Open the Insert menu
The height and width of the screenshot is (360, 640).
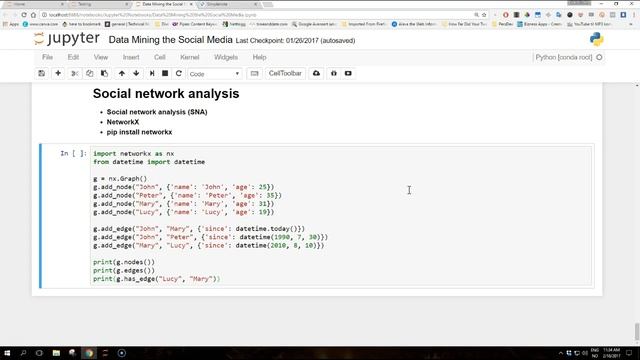click(x=131, y=57)
